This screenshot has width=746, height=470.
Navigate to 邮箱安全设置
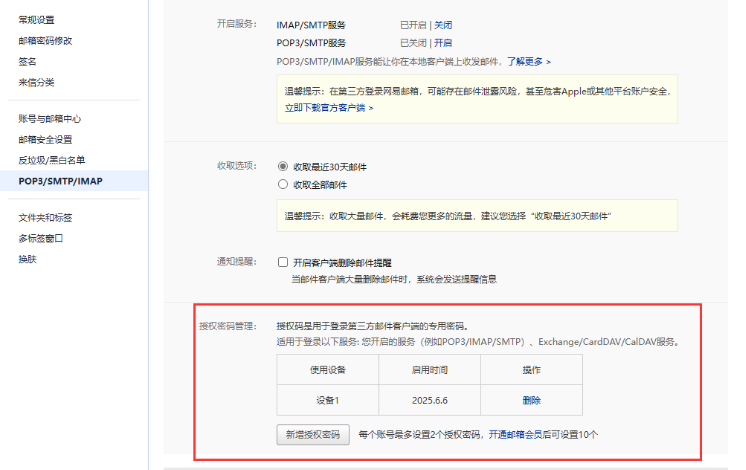[x=45, y=139]
